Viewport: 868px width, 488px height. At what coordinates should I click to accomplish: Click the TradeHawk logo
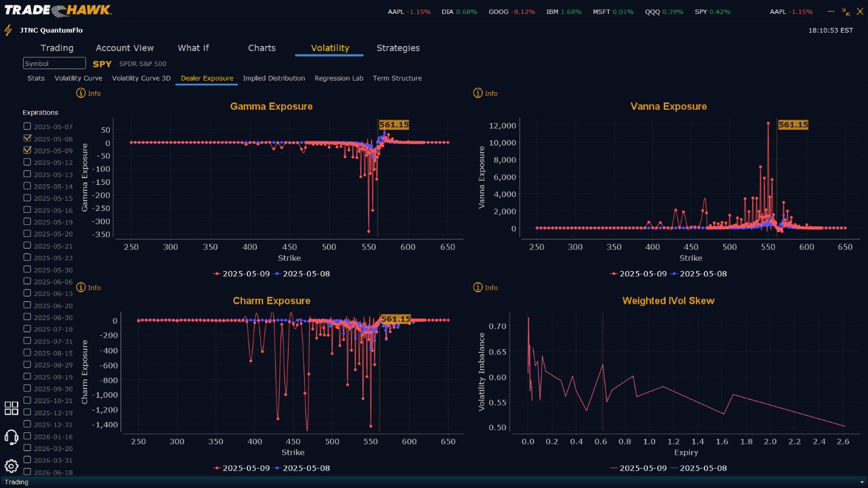pos(58,10)
